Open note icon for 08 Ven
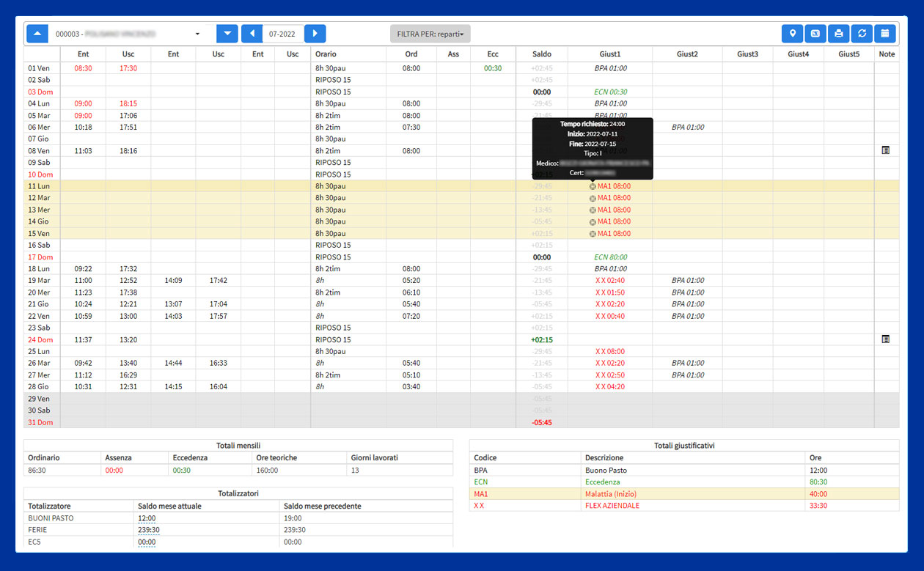The width and height of the screenshot is (924, 571). tap(885, 150)
